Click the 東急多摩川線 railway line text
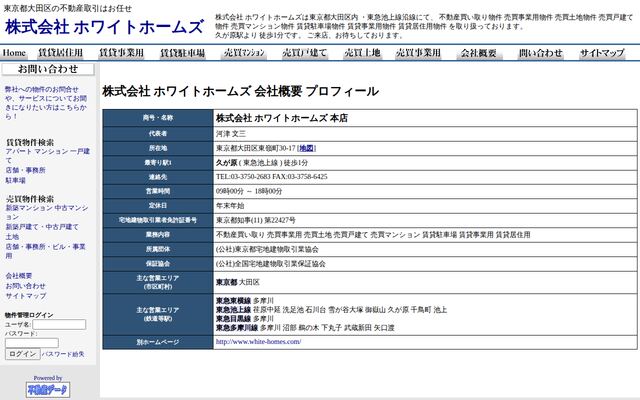The width and height of the screenshot is (640, 400). (237, 328)
